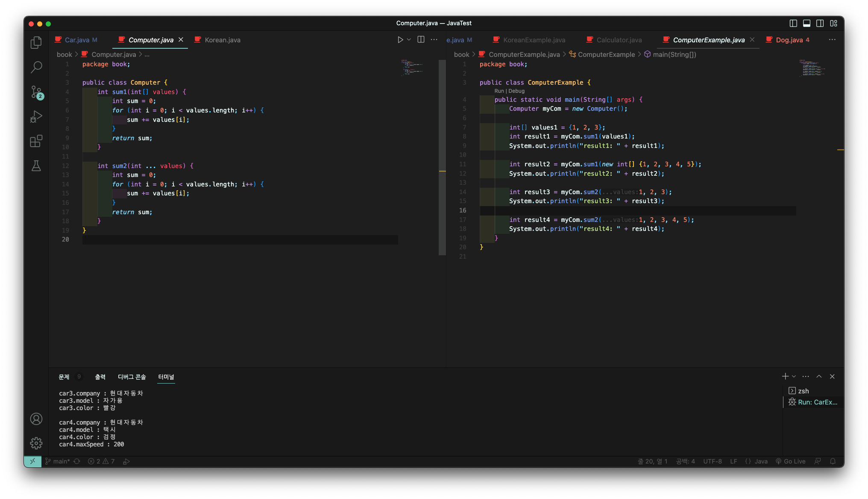The height and width of the screenshot is (499, 868).
Task: Toggle primary side bar layout icon
Action: pos(793,24)
